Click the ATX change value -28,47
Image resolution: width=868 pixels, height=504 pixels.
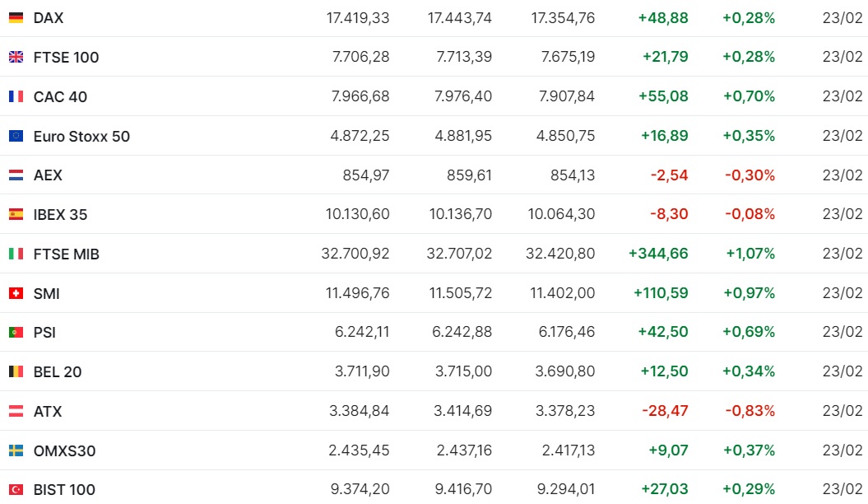(x=667, y=411)
